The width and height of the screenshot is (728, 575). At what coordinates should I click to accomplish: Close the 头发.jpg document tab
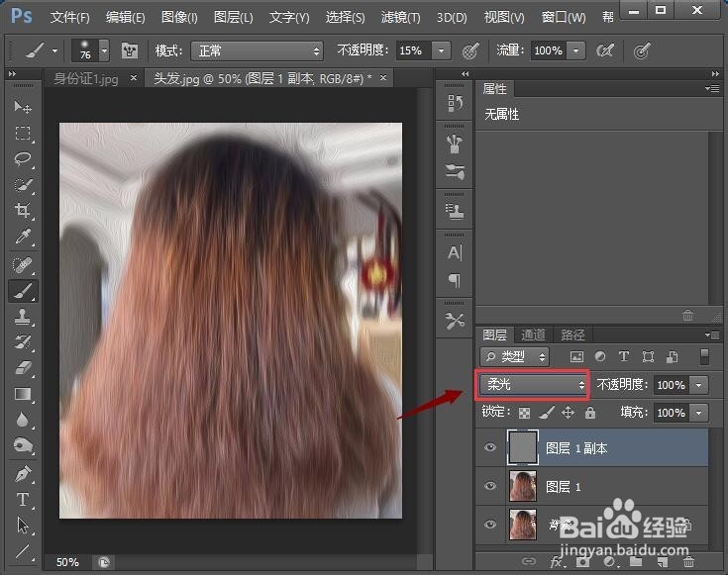point(383,77)
